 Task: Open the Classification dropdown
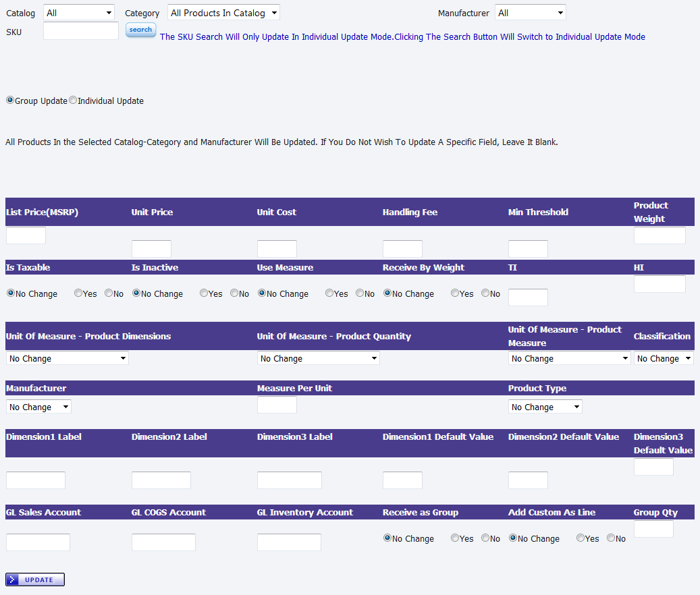tap(664, 358)
